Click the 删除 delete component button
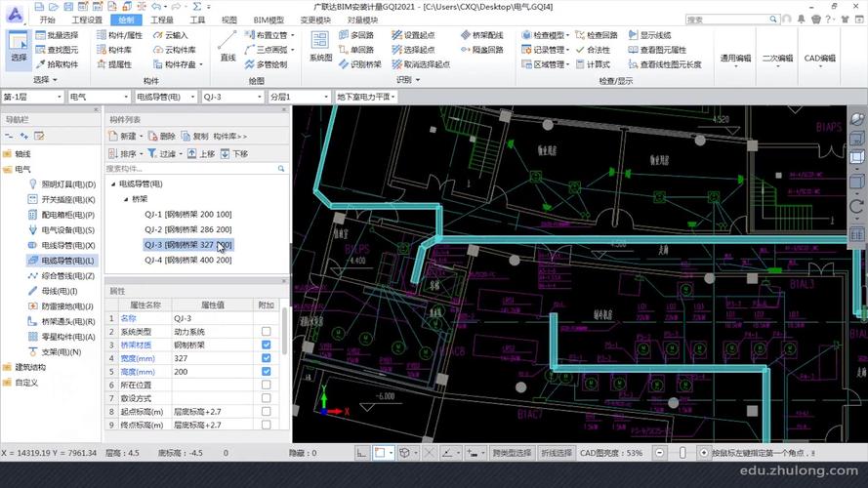 pos(162,136)
